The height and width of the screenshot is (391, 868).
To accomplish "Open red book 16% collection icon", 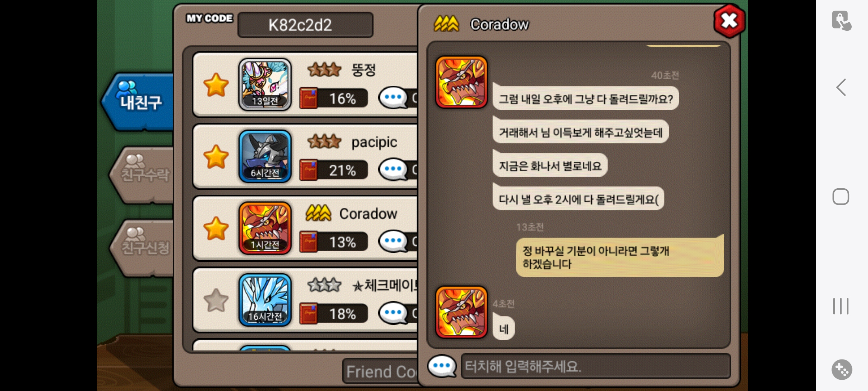I will click(x=309, y=98).
